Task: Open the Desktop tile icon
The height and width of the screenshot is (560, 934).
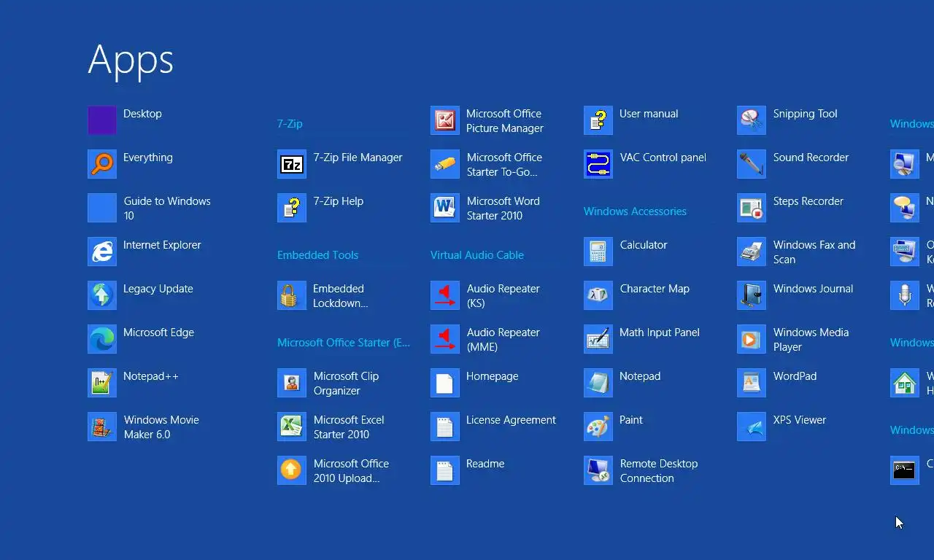Action: (102, 120)
